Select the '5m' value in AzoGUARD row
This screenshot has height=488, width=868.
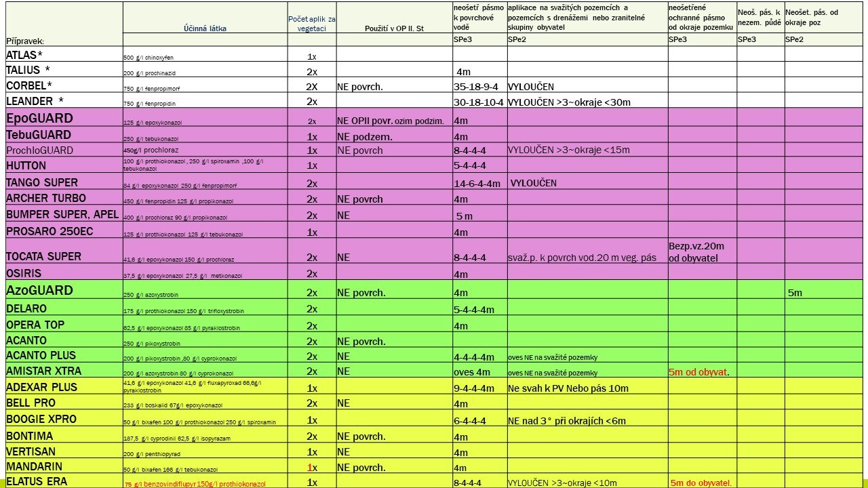coord(795,293)
